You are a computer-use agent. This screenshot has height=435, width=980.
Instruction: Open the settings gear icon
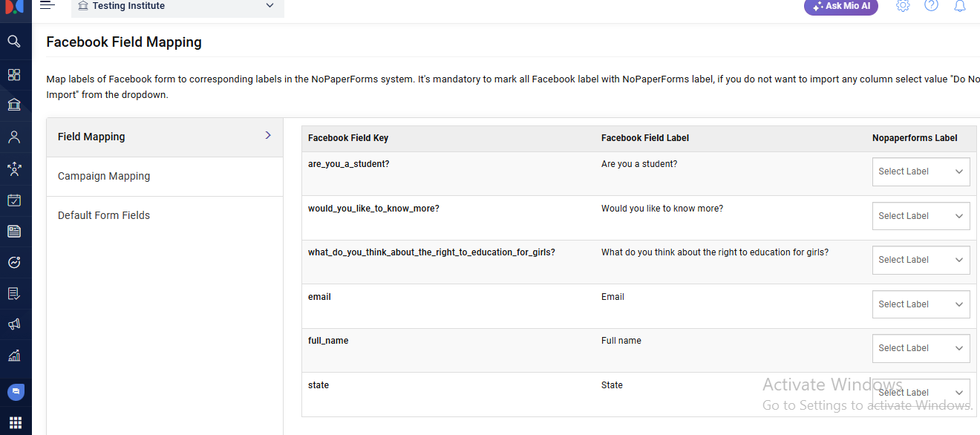tap(903, 6)
